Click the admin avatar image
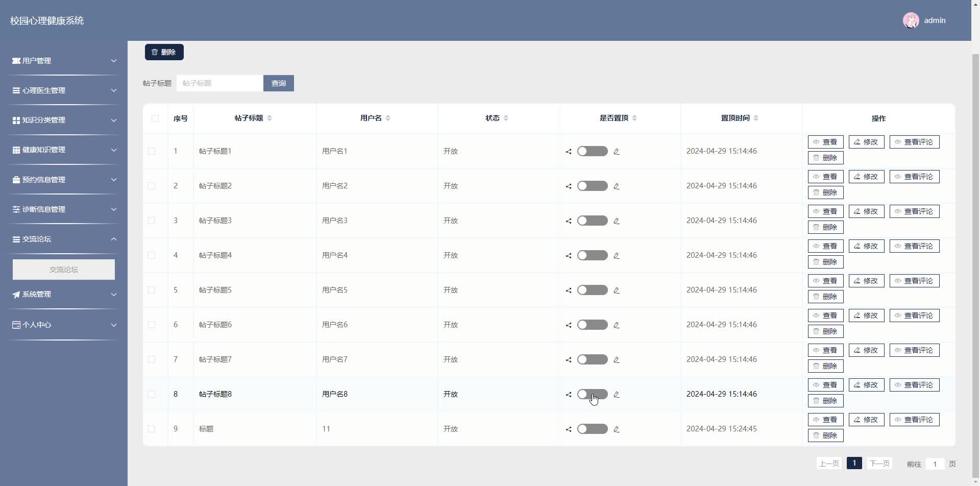This screenshot has width=980, height=486. pyautogui.click(x=911, y=20)
